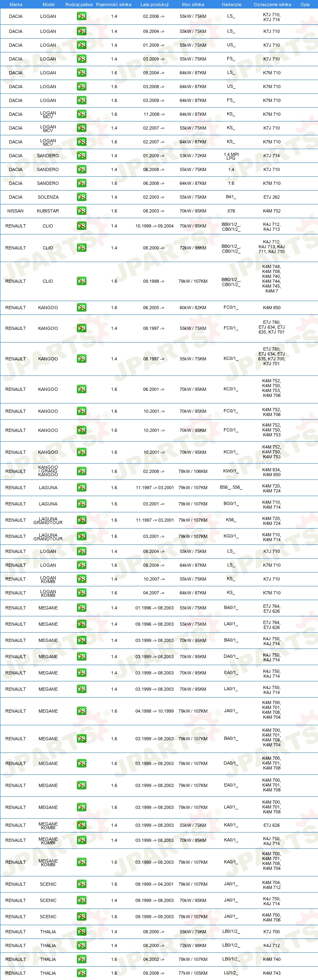Select the KUBISTAR model cell
318x980 pixels.
48,211
